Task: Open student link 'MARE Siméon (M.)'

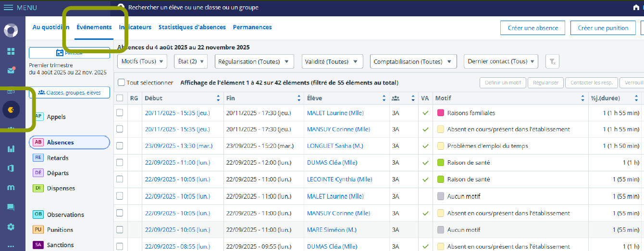Action: pos(332,230)
